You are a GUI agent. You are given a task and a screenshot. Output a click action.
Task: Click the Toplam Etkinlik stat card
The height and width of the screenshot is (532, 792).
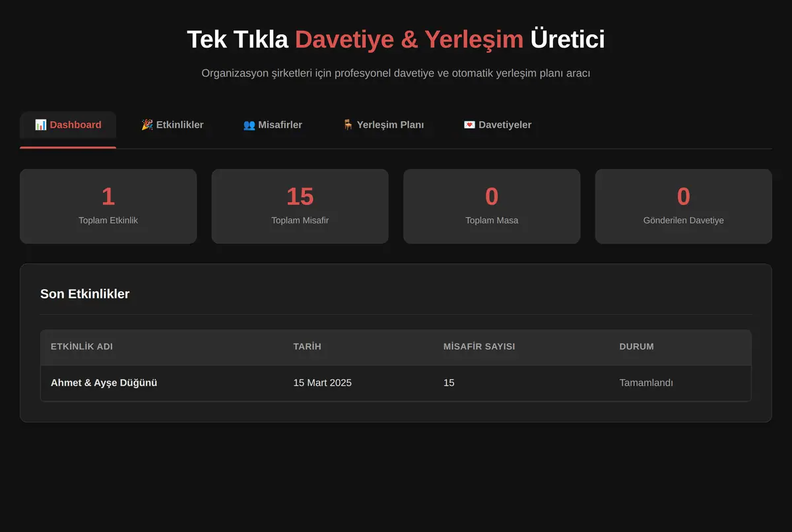[108, 206]
